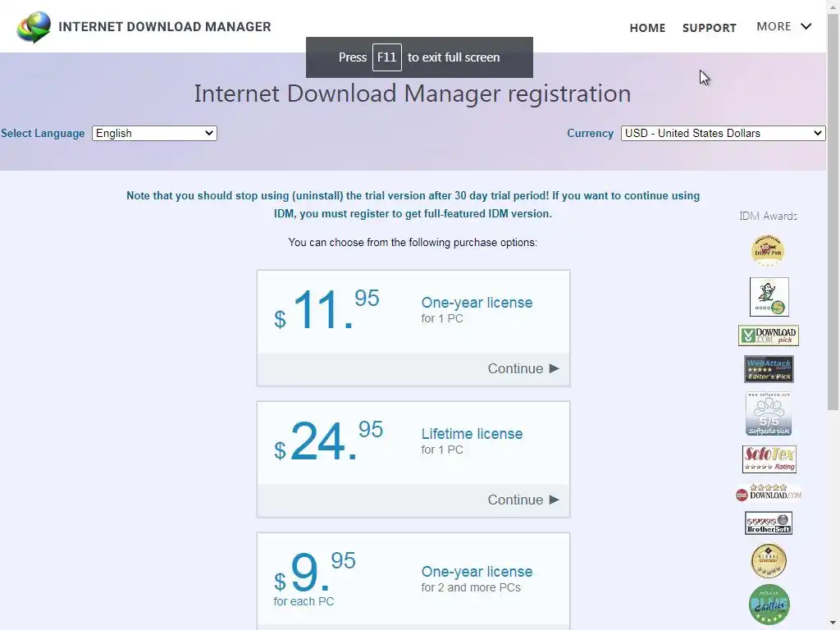Click the $11.95 price text

pyautogui.click(x=326, y=309)
